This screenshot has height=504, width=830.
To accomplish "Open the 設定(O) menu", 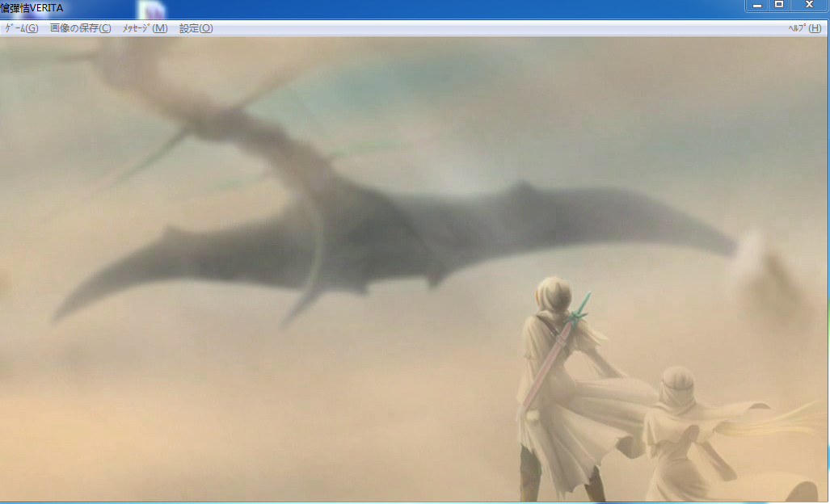I will pyautogui.click(x=196, y=28).
